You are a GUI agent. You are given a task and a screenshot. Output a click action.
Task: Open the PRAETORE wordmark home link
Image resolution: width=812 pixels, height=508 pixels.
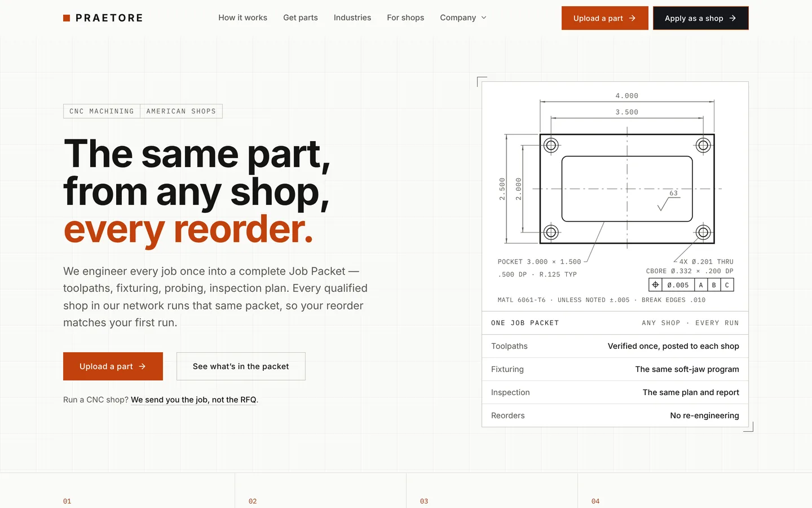[109, 18]
